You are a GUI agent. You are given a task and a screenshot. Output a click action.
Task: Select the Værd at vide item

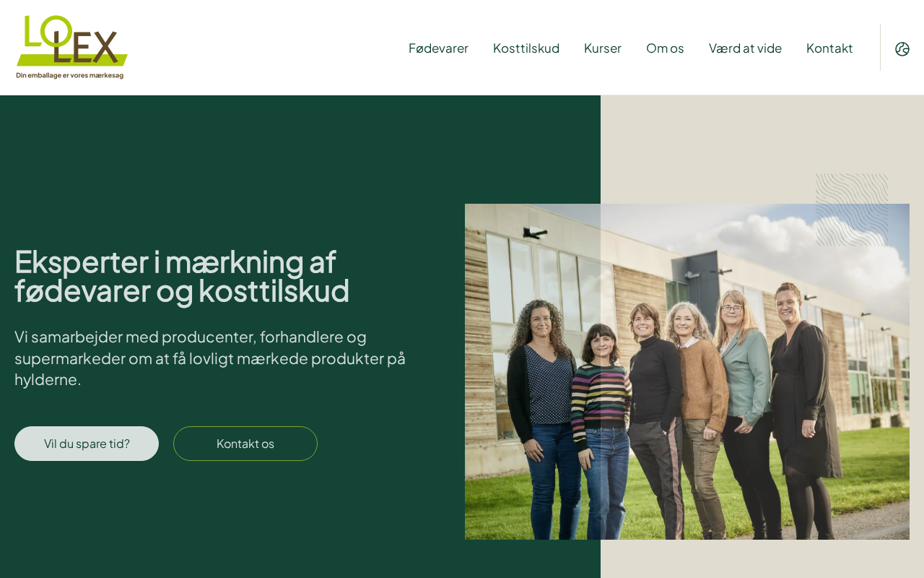pyautogui.click(x=745, y=48)
